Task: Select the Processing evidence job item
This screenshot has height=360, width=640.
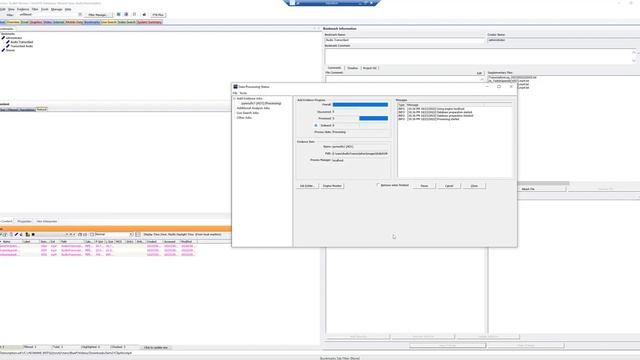Action: (261, 103)
